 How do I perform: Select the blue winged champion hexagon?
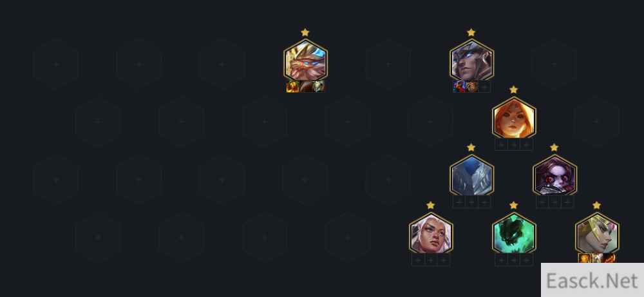click(471, 177)
